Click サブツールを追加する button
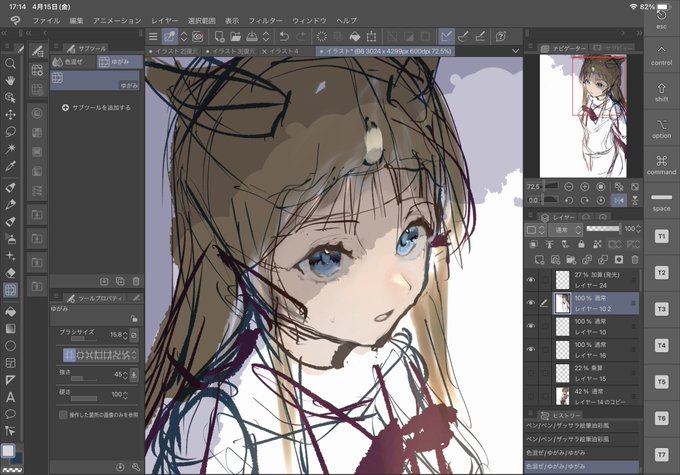The width and height of the screenshot is (680, 475). point(96,108)
